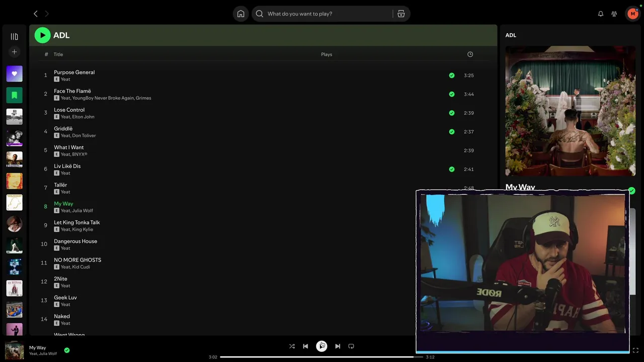Image resolution: width=644 pixels, height=362 pixels.
Task: Open Julia Wolf link in track list
Action: pos(83,211)
